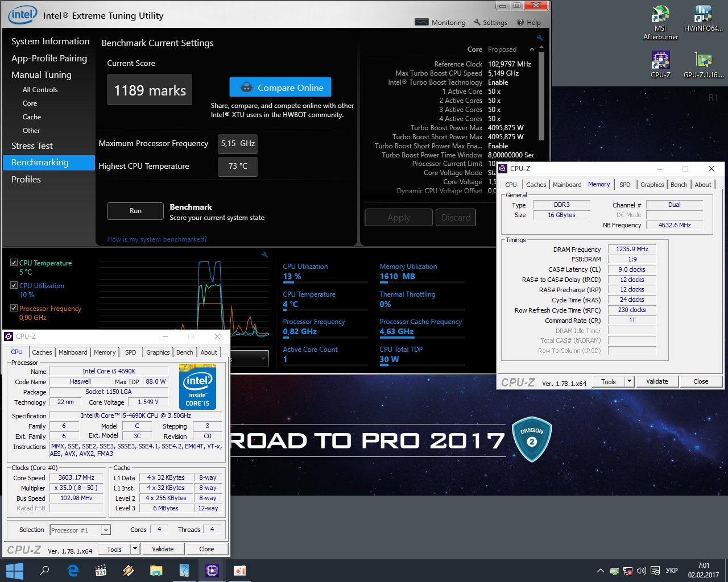Click the taskbar clock
This screenshot has width=728, height=582.
[704, 571]
